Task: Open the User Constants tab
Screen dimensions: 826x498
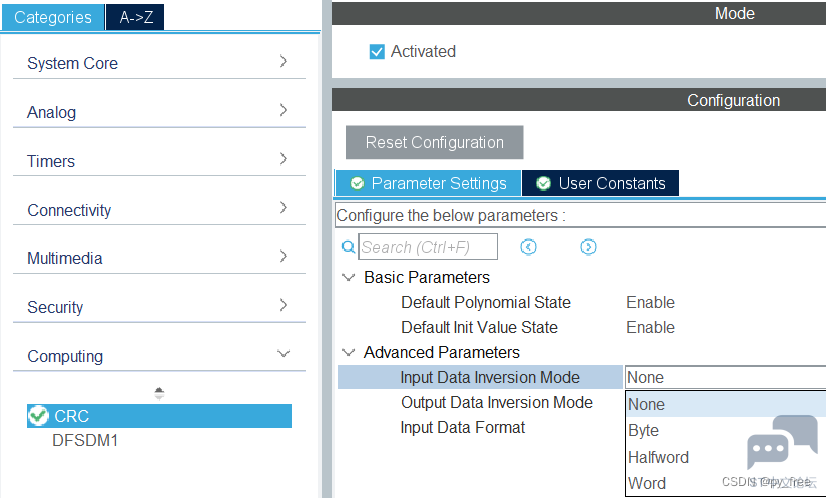Action: tap(601, 183)
